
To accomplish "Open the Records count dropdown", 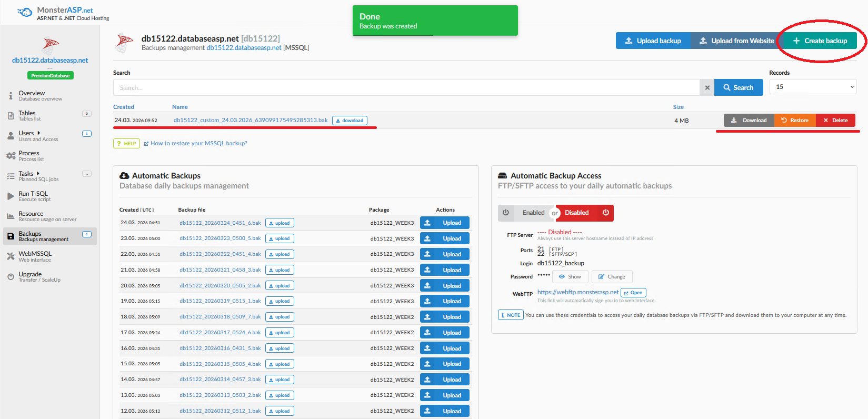I will pos(813,87).
